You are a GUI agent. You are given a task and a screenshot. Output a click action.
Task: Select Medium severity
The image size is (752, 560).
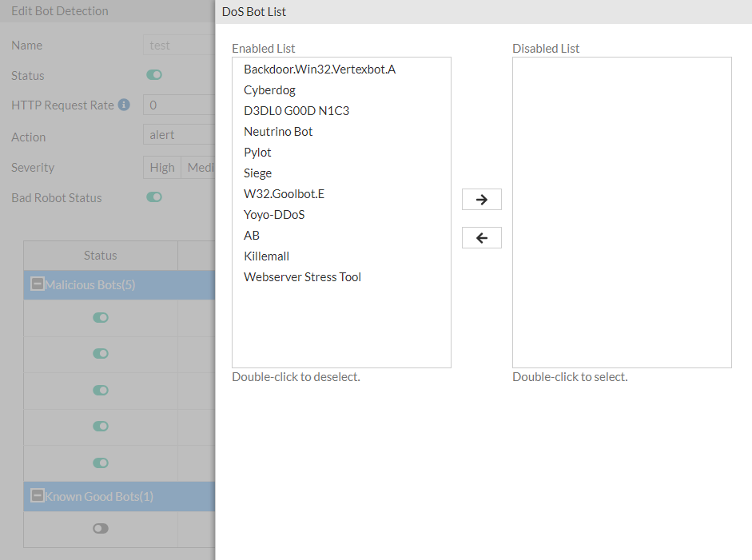point(201,167)
